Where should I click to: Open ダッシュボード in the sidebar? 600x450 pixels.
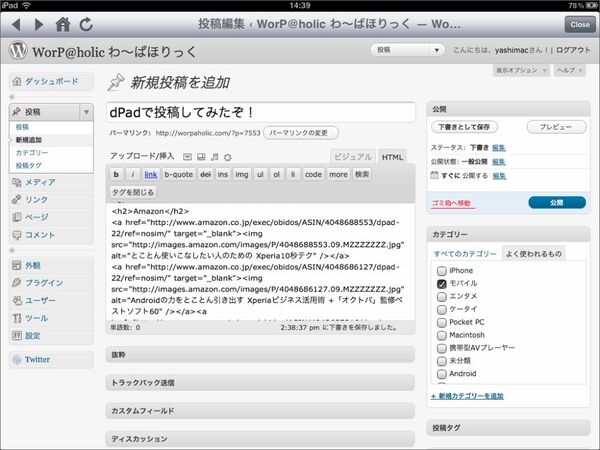51,81
